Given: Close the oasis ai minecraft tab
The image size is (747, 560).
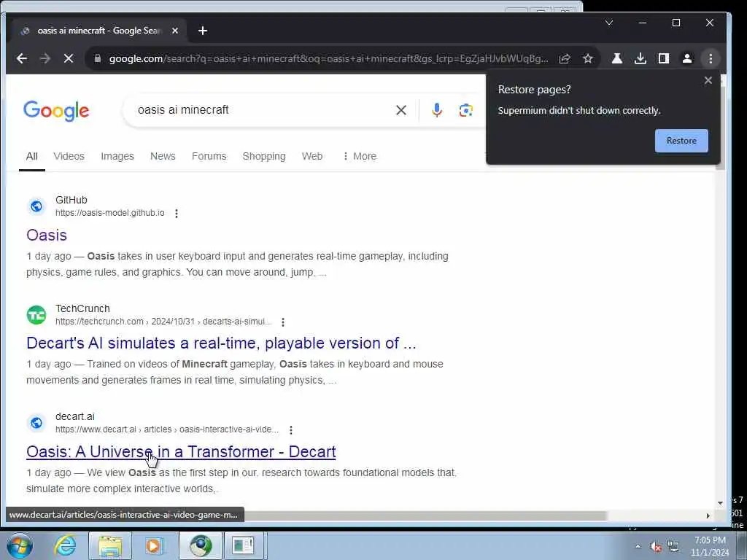Looking at the screenshot, I should coord(175,31).
